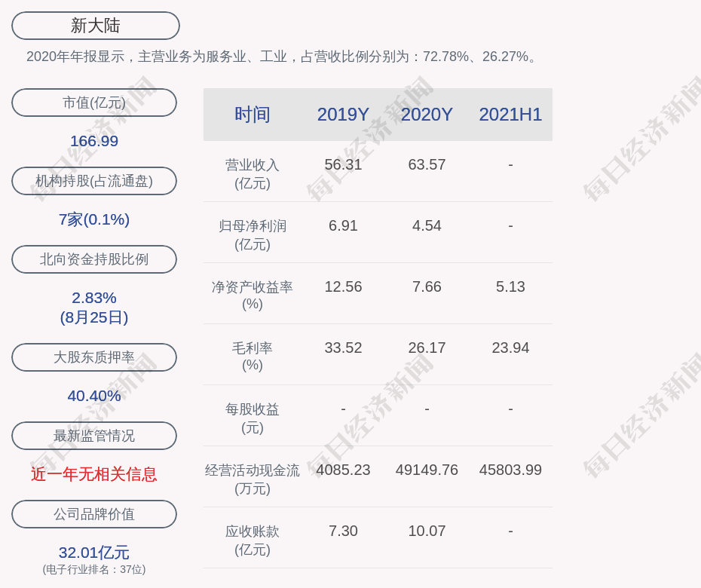Click the 2.83% northbound holding value
The image size is (701, 588).
click(94, 298)
